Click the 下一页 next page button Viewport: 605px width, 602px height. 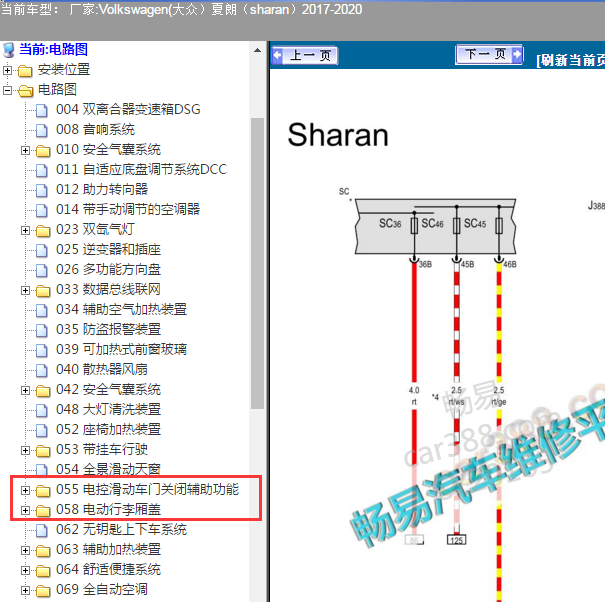point(489,54)
